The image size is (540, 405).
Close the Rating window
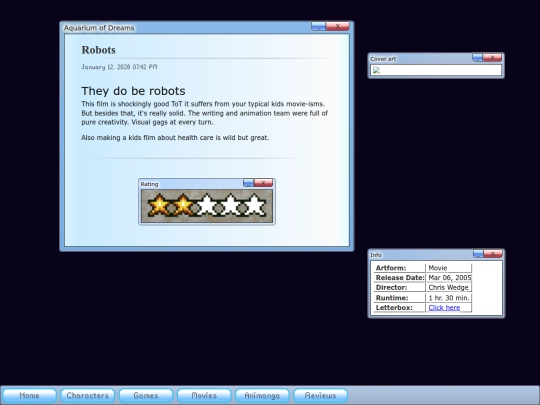point(263,183)
